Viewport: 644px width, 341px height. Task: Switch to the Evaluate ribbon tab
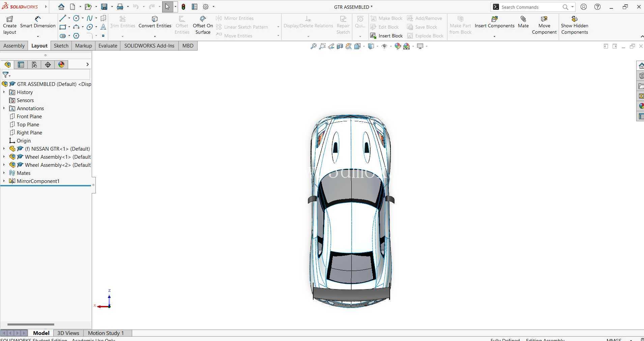click(x=108, y=46)
